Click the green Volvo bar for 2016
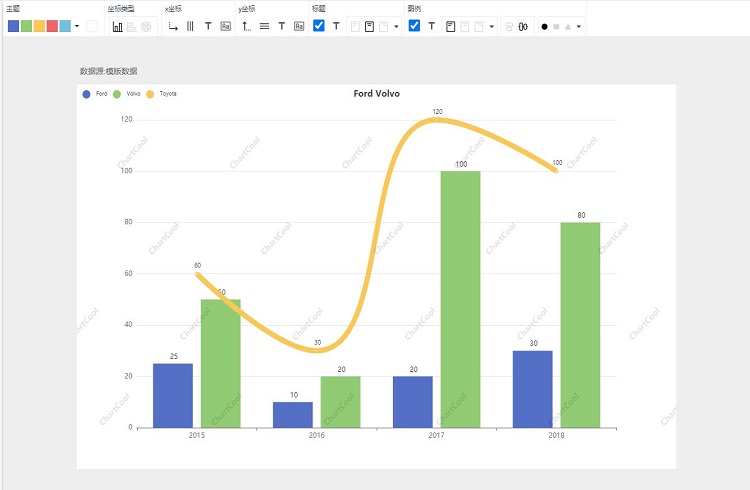Image resolution: width=750 pixels, height=490 pixels. click(341, 402)
